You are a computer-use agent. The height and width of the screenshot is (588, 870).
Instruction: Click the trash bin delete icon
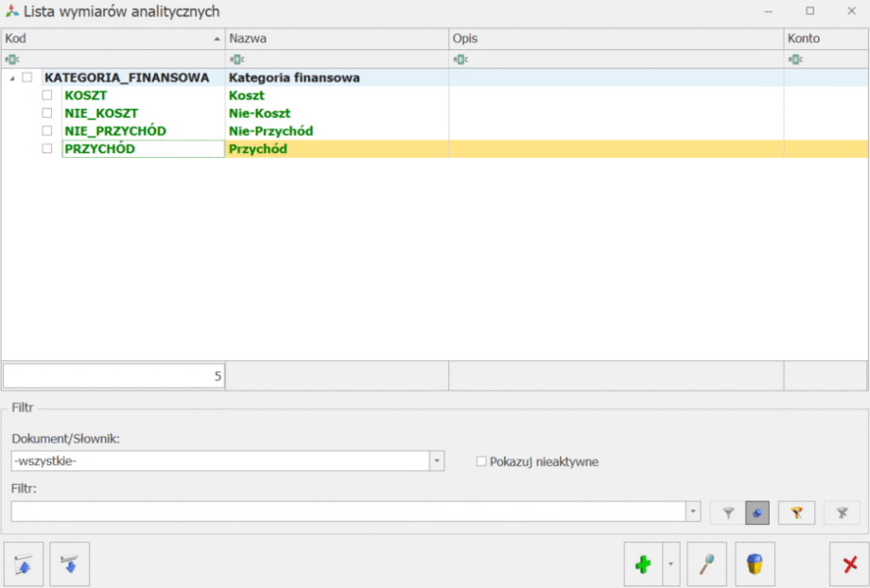coord(754,564)
